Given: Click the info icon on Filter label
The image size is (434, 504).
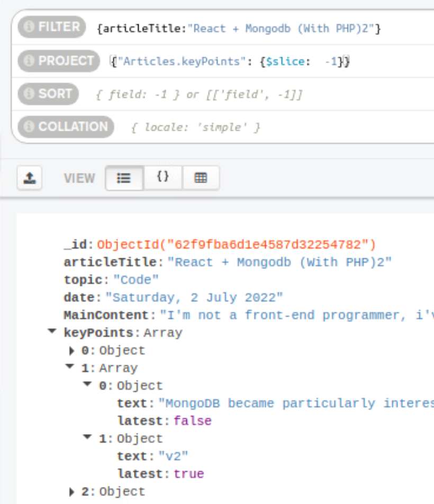Looking at the screenshot, I should pos(29,27).
